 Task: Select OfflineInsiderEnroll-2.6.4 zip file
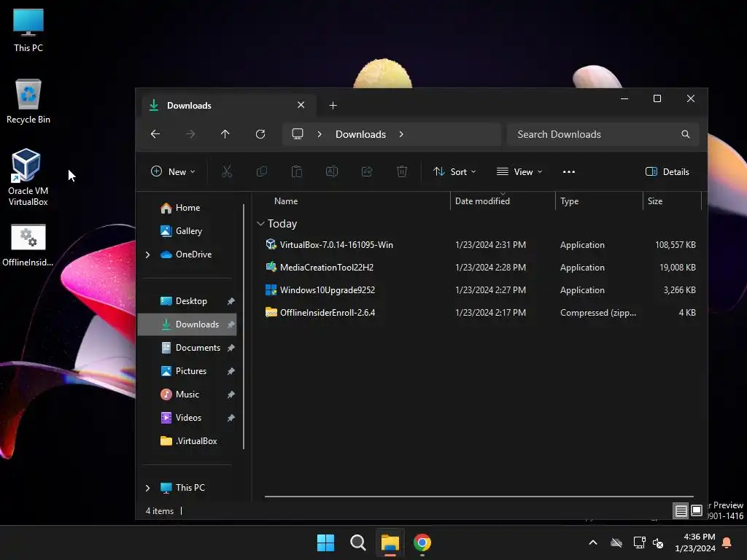point(479,313)
